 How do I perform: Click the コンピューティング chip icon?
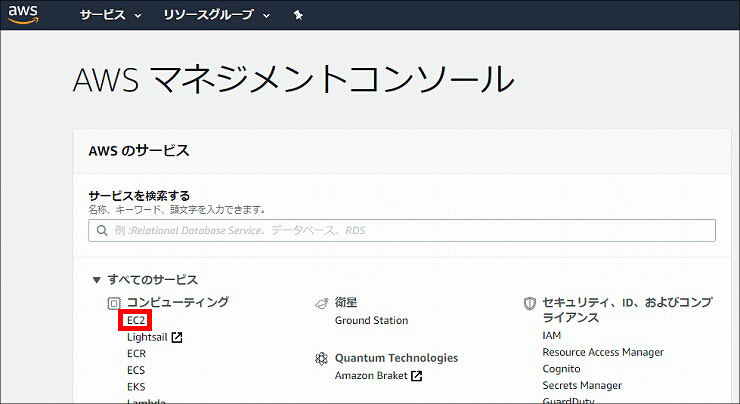114,303
